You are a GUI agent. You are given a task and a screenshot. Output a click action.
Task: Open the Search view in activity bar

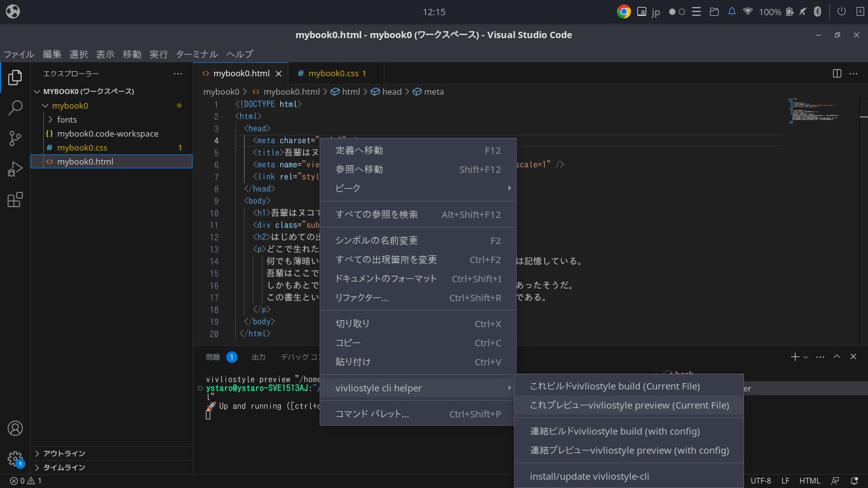click(15, 108)
